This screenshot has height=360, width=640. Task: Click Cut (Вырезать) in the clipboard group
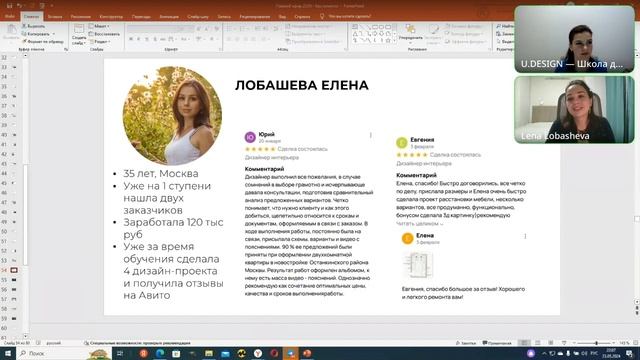pyautogui.click(x=33, y=26)
